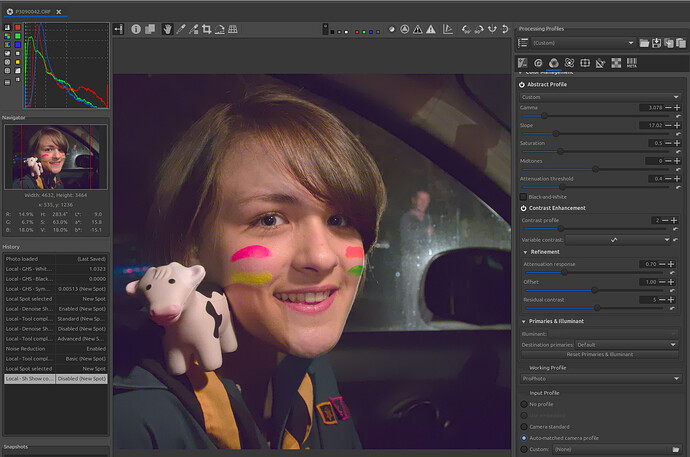Pick the white balance color picker tool
This screenshot has width=690, height=457.
(x=180, y=29)
